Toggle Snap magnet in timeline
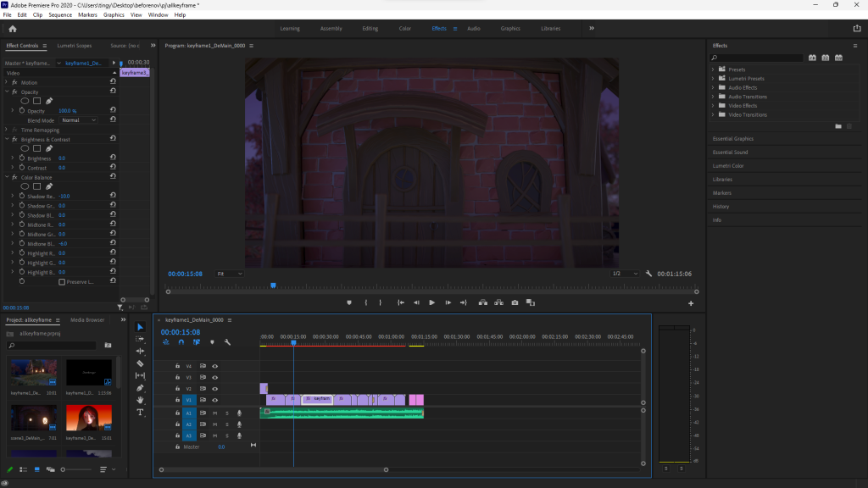This screenshot has width=868, height=488. pyautogui.click(x=181, y=342)
